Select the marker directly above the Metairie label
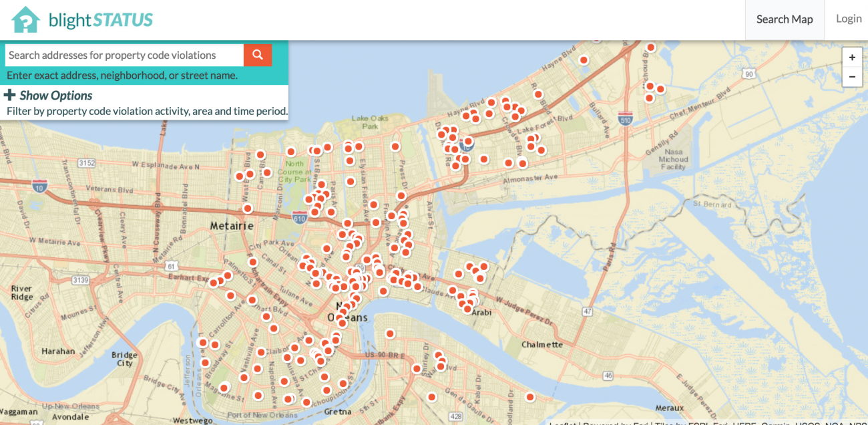 point(248,208)
